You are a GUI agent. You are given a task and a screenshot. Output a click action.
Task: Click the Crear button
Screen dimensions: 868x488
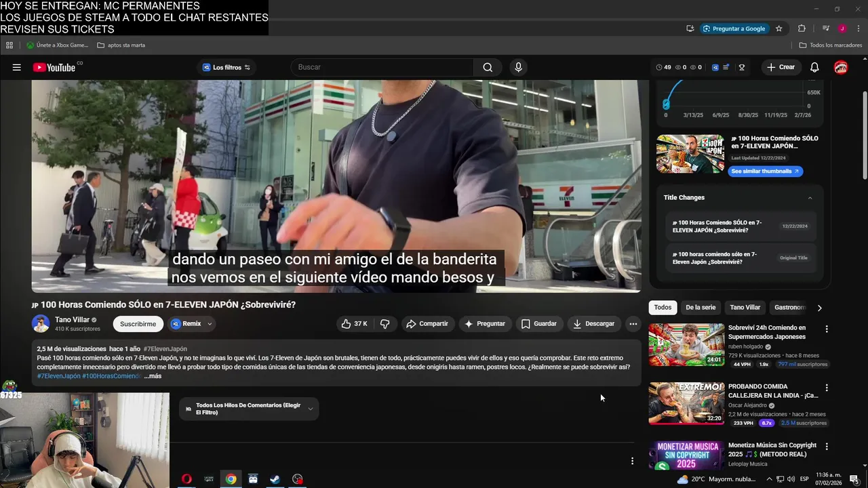click(781, 67)
